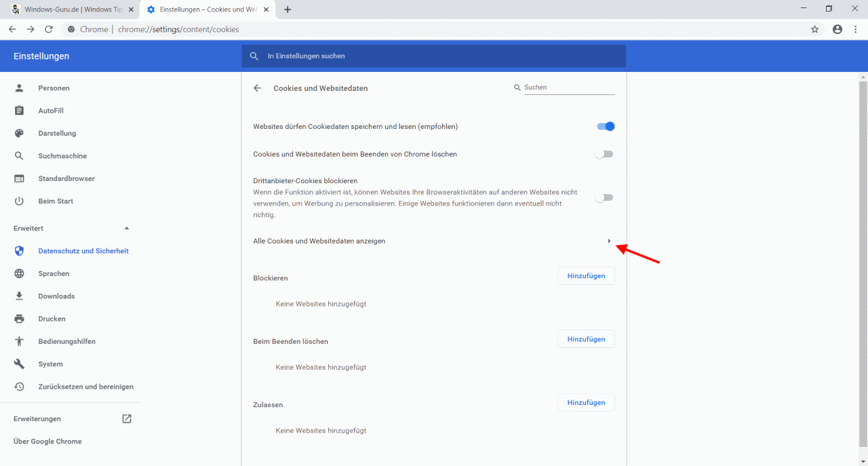Click the Zurücksetzen und bereinigen history icon

coord(19,386)
